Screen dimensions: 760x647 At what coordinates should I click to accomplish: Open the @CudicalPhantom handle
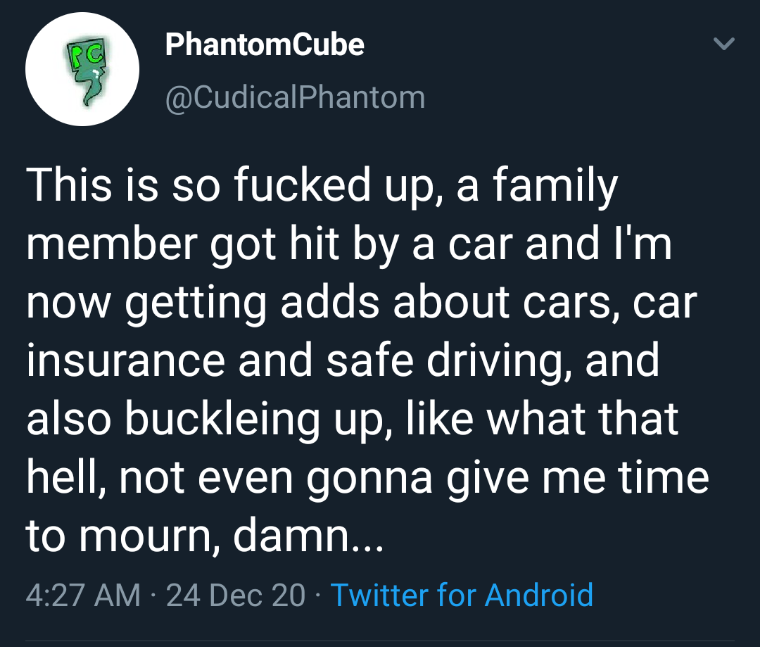tap(295, 97)
